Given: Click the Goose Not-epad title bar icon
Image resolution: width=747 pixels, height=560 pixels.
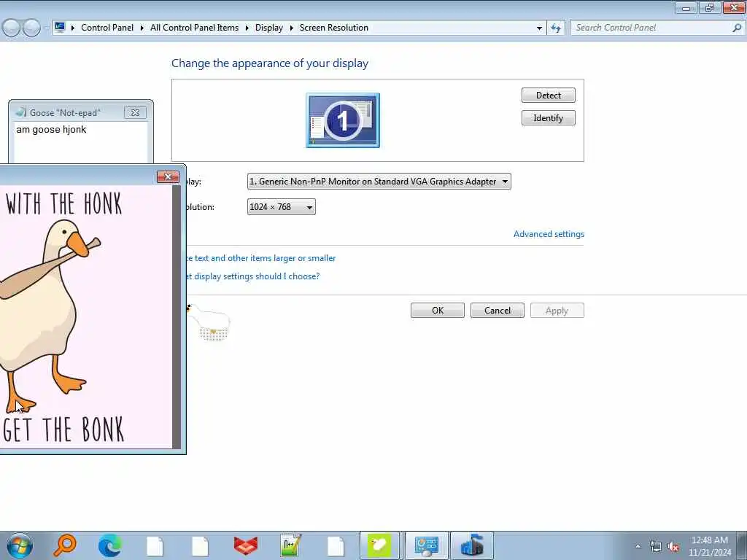Looking at the screenshot, I should 20,112.
